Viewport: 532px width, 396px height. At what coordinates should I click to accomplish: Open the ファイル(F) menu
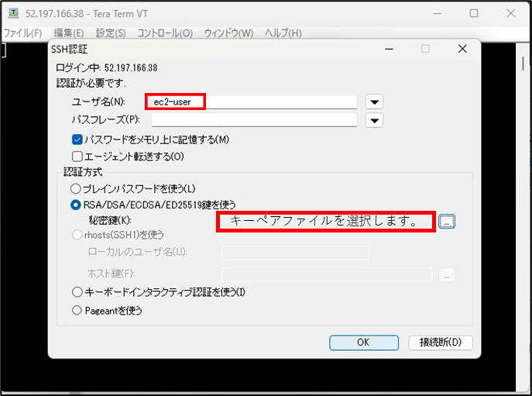[22, 33]
